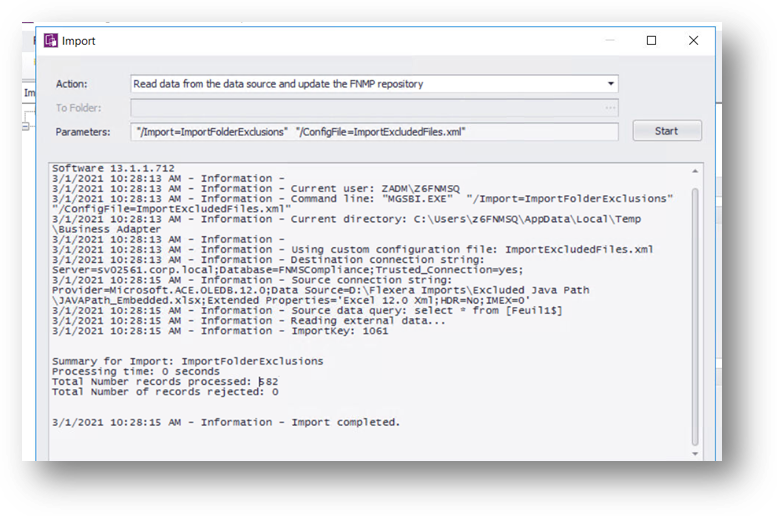
Task: Click the 'Summary for Import' log line
Action: (x=187, y=361)
